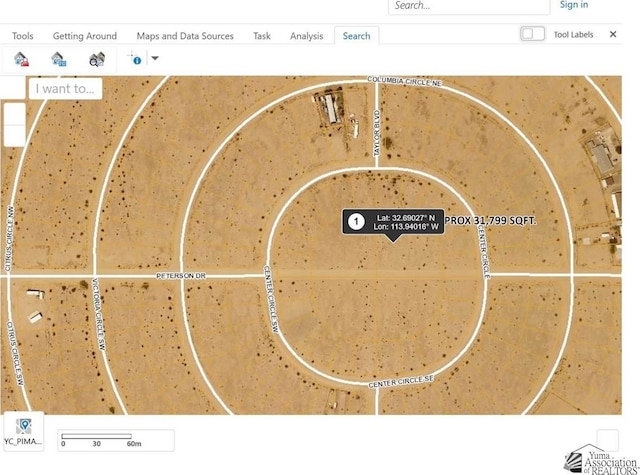This screenshot has height=475, width=640.
Task: Open the identify tool dropdown arrow
Action: (x=155, y=58)
